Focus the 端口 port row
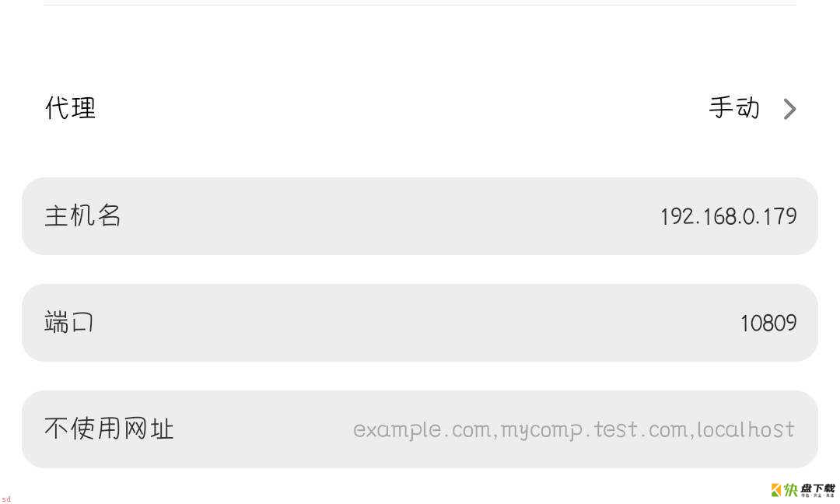 click(x=420, y=323)
